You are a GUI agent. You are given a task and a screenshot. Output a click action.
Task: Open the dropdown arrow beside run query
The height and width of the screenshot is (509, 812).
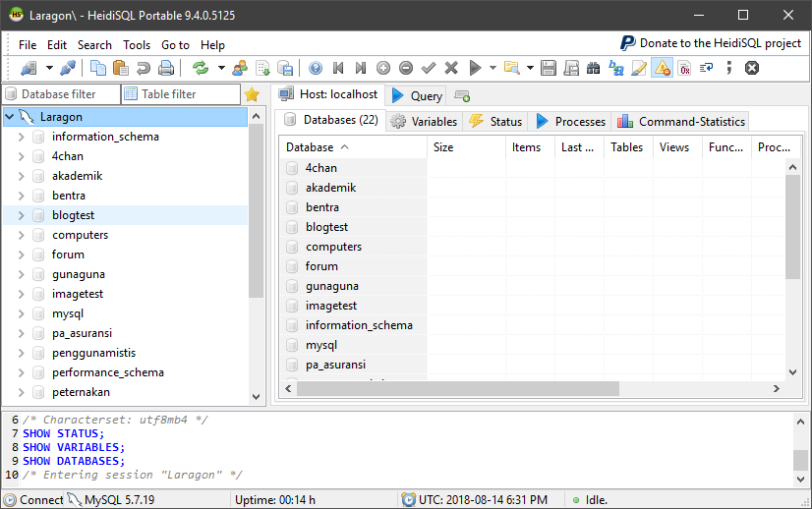493,68
